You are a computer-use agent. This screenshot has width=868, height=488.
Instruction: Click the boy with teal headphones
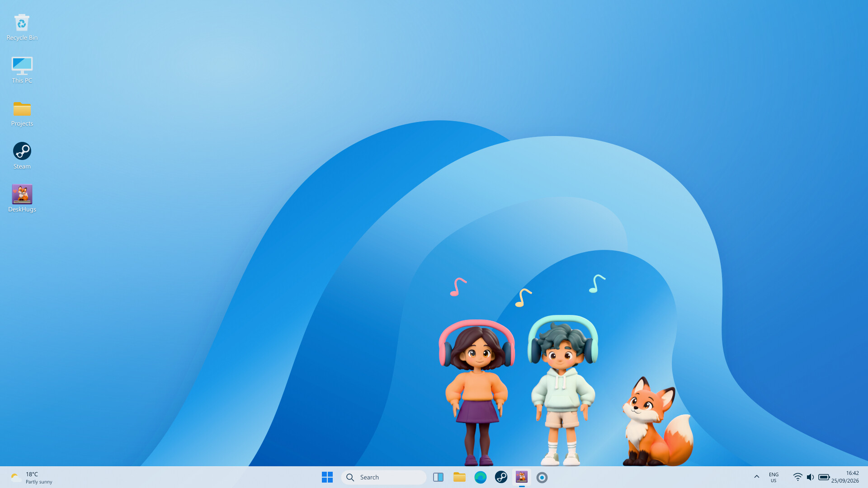(562, 390)
